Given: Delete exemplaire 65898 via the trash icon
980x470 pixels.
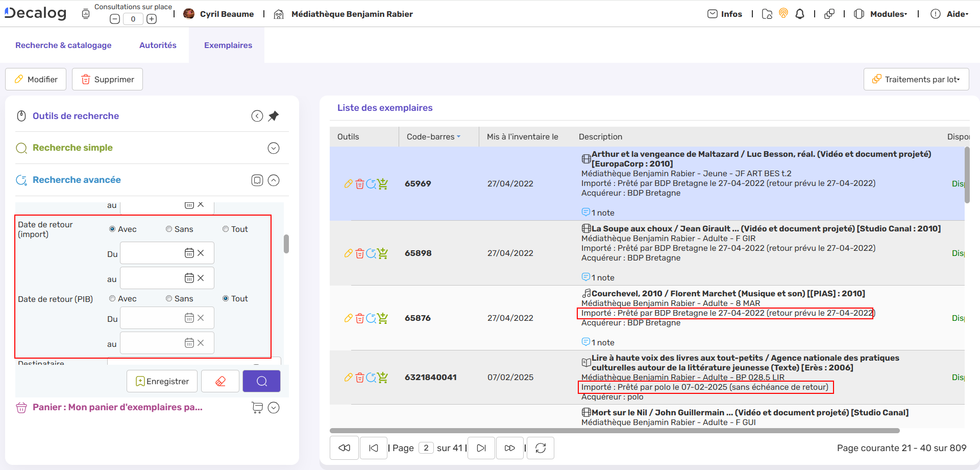Looking at the screenshot, I should point(359,253).
